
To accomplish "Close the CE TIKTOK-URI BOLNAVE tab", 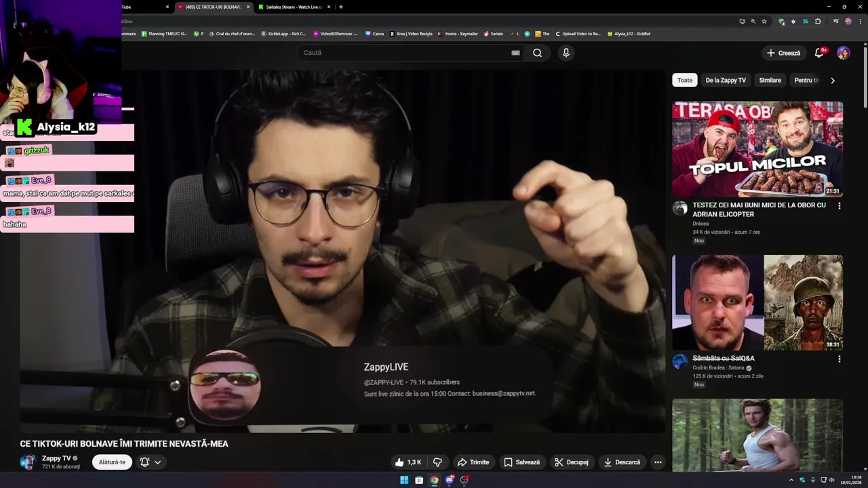I will tap(248, 7).
